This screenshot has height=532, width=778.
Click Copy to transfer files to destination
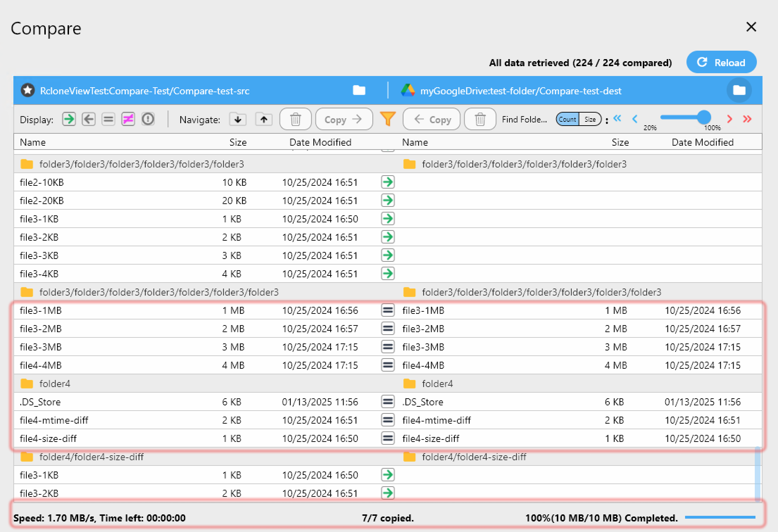pyautogui.click(x=344, y=119)
